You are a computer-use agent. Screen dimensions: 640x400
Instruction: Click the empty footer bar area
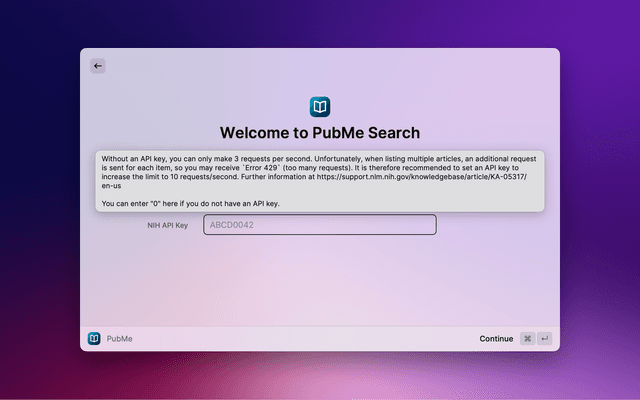pyautogui.click(x=300, y=339)
